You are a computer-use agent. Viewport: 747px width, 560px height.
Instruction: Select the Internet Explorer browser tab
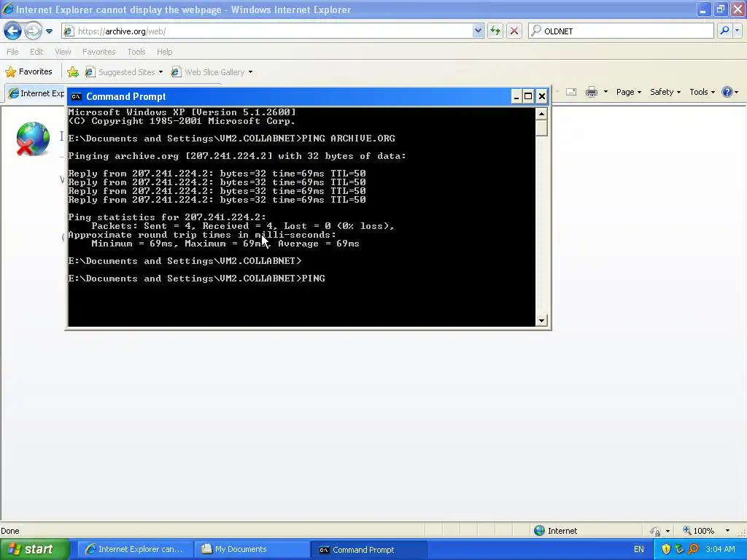[x=36, y=93]
